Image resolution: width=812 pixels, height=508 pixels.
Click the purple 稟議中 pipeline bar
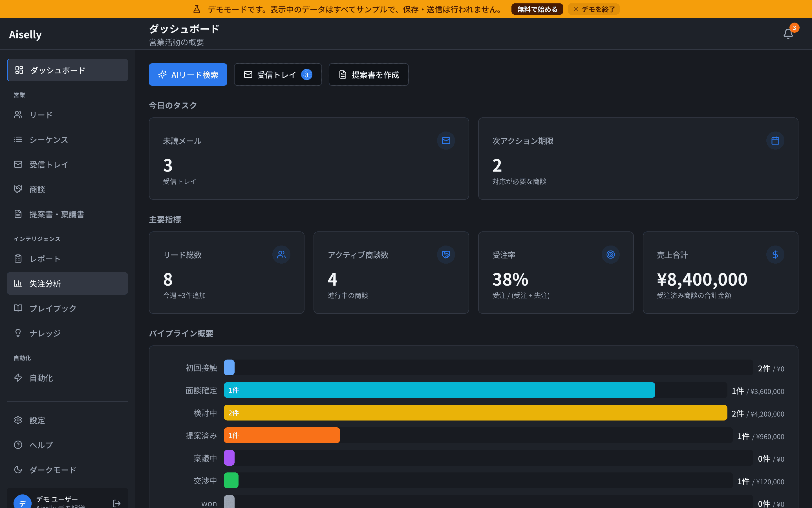(x=229, y=457)
